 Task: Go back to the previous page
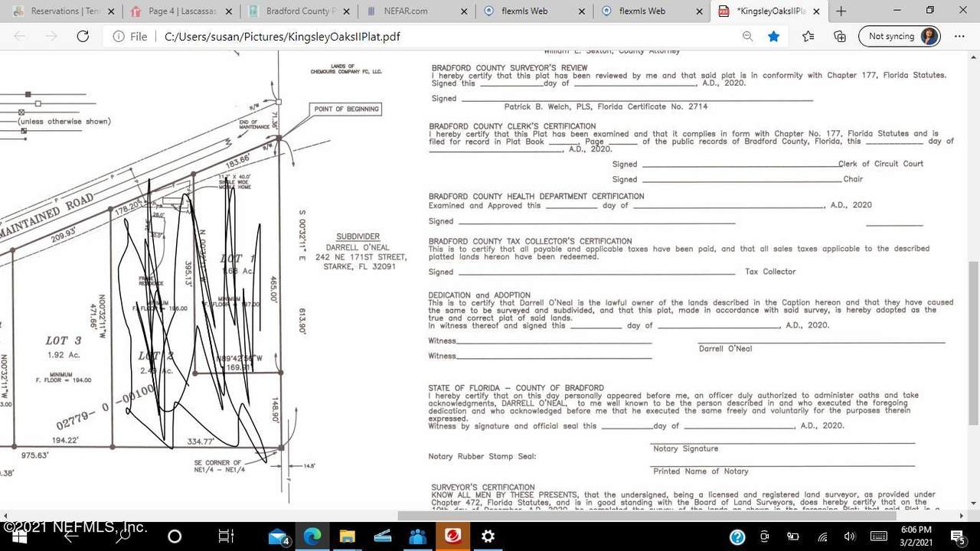pos(20,37)
